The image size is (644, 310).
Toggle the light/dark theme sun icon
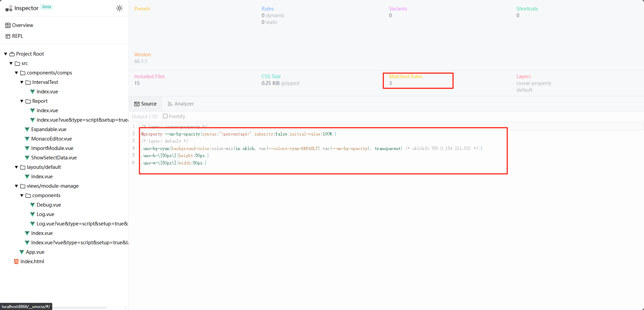pyautogui.click(x=119, y=8)
